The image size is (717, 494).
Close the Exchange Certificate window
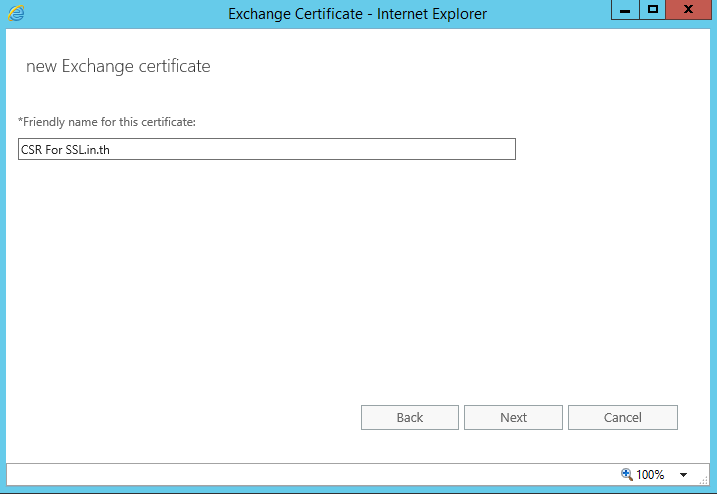click(x=690, y=10)
